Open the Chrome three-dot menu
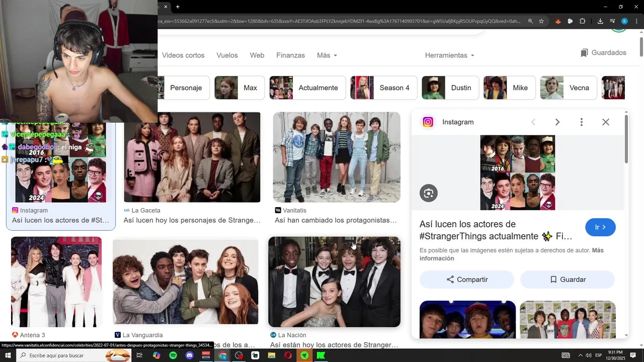Viewport: 644px width, 362px height. click(x=636, y=21)
